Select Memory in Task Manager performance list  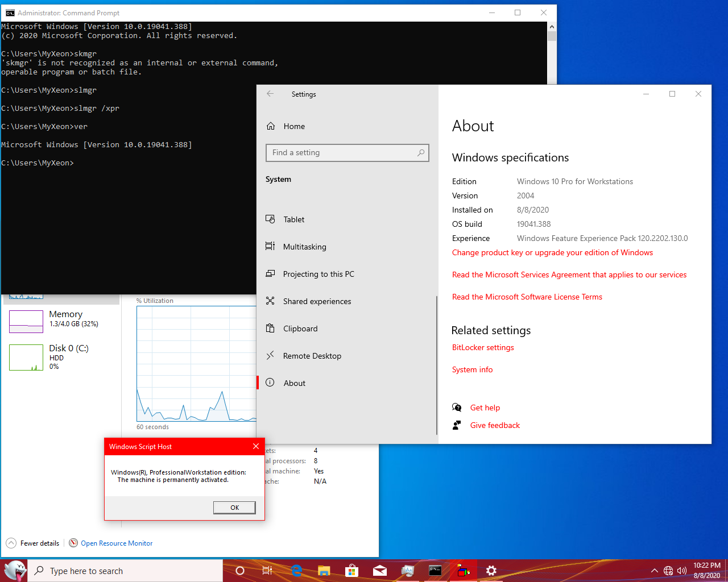(x=63, y=322)
